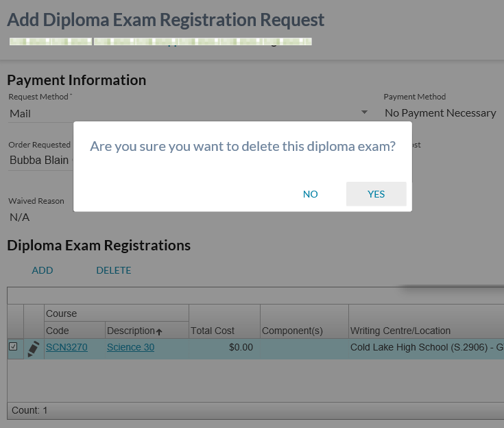Click NO to cancel deletion
This screenshot has height=428, width=504.
311,194
